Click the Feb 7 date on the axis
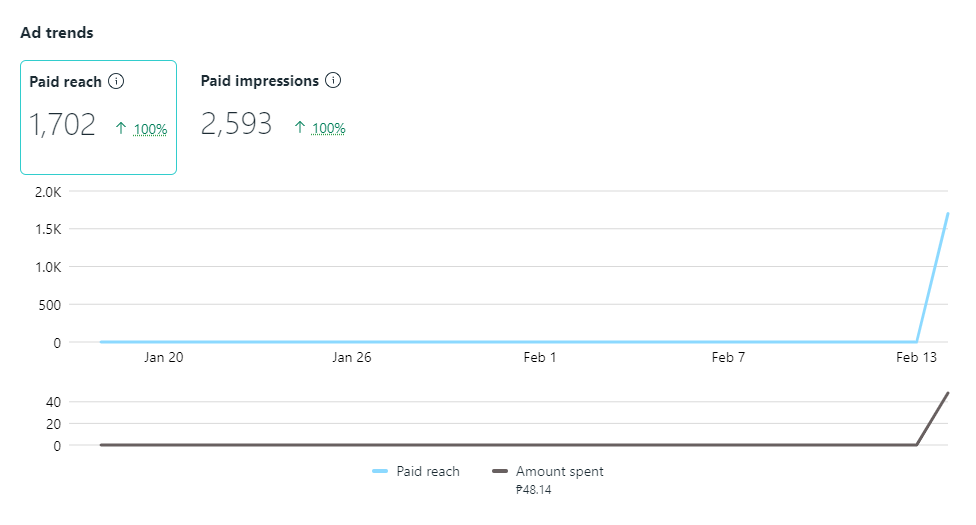Screen dimensions: 976x525 tap(727, 357)
